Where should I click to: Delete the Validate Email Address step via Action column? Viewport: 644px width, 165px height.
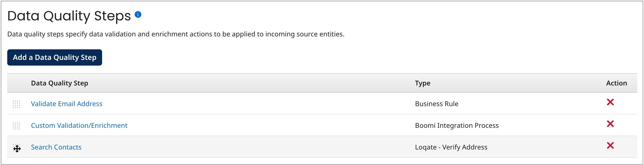pos(610,102)
